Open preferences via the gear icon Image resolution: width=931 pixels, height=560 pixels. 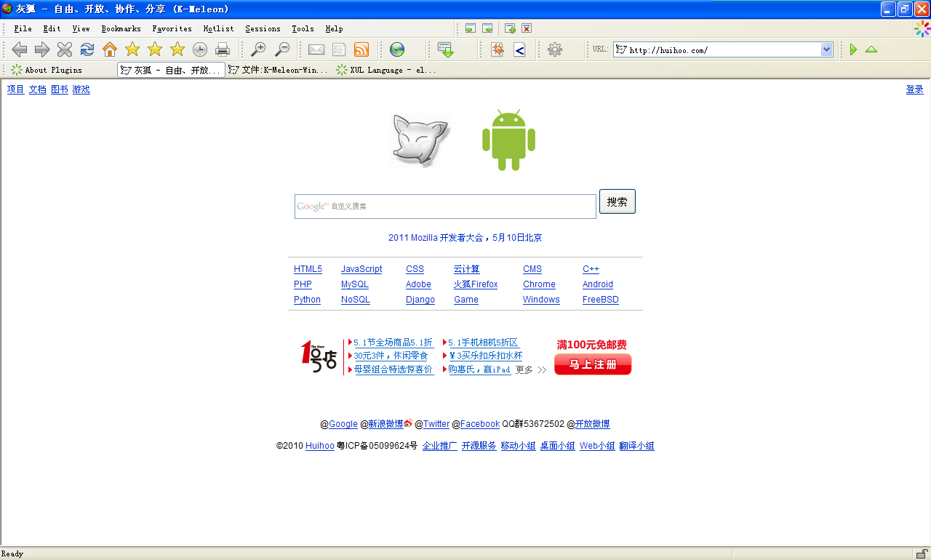[x=555, y=49]
